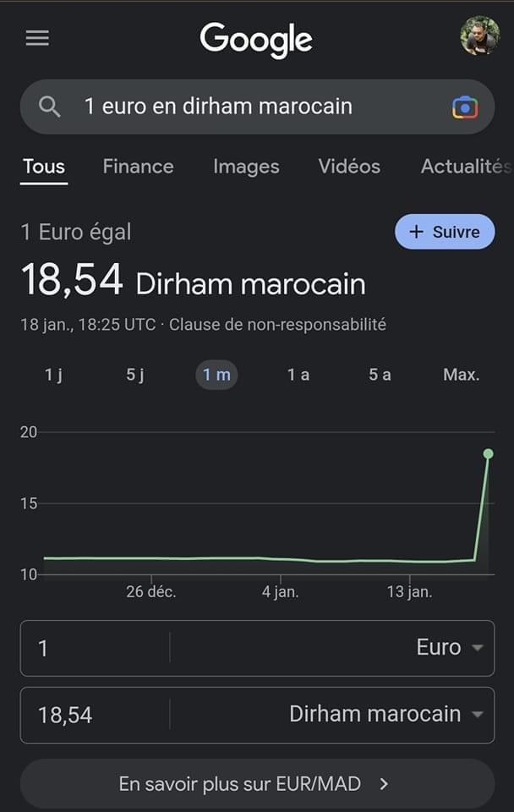Viewport: 514px width, 812px height.
Task: Open the Google account profile picture
Action: (x=480, y=36)
